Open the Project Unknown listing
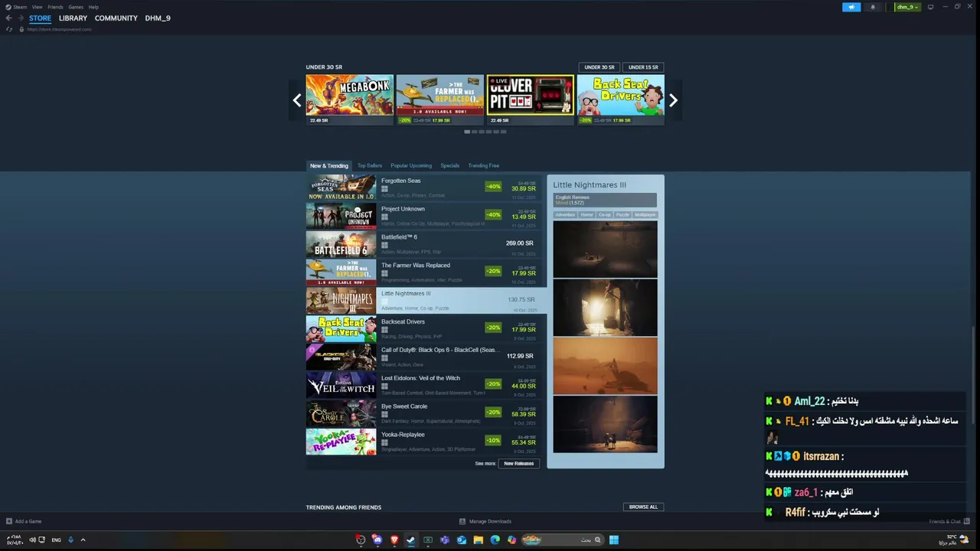This screenshot has width=980, height=551. click(x=424, y=216)
